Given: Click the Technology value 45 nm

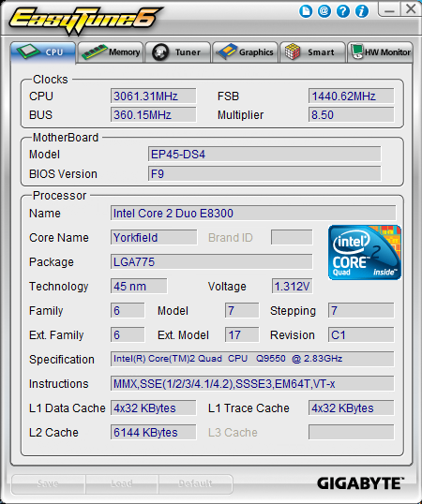Looking at the screenshot, I should coord(139,286).
